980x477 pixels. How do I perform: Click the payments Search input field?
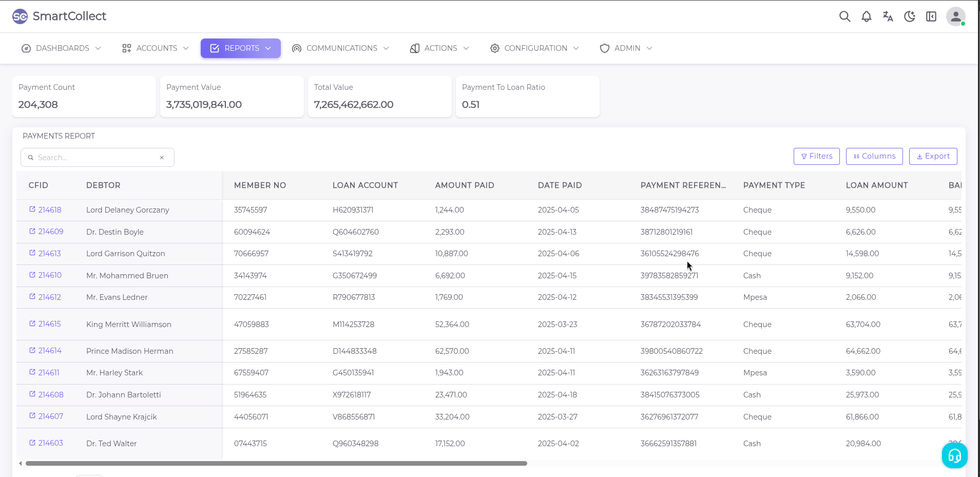point(95,158)
